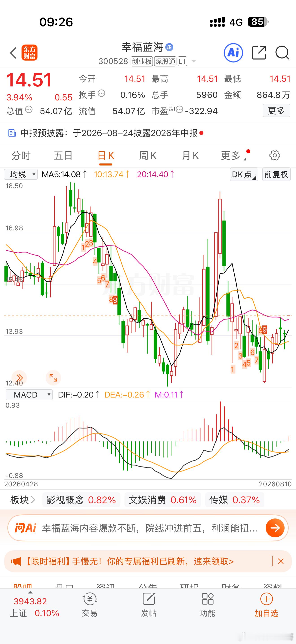This screenshot has width=296, height=644.
Task: Tap the back arrow icon
Action: coord(13,53)
